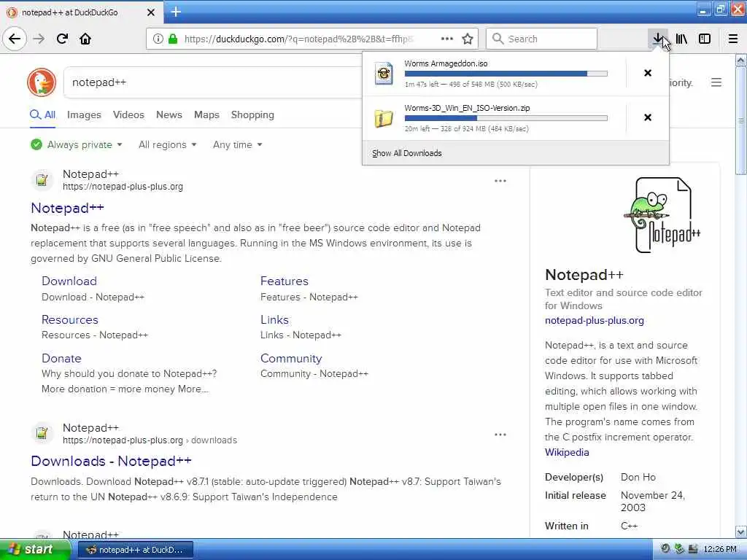Open DuckDuckGo side menu hamburger
747x560 pixels.
(x=716, y=82)
